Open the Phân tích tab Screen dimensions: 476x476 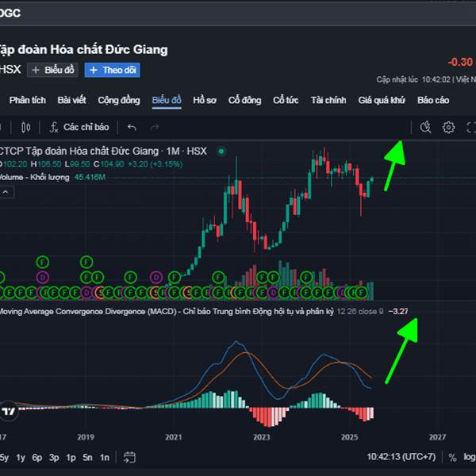click(28, 100)
